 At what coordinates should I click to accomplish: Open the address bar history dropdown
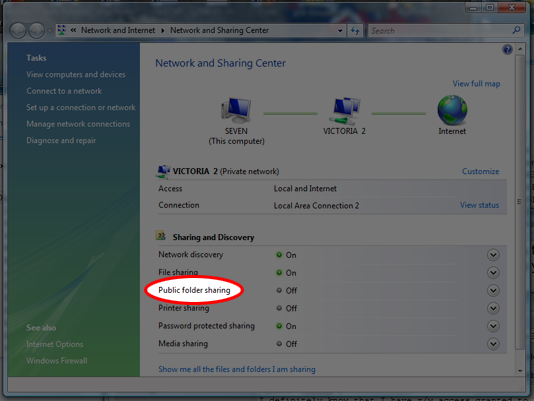[340, 31]
